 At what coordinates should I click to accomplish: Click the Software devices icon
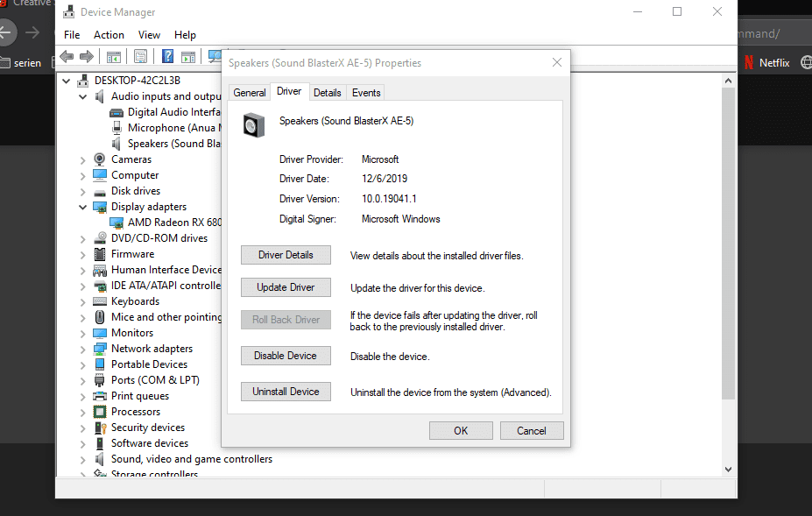point(100,443)
